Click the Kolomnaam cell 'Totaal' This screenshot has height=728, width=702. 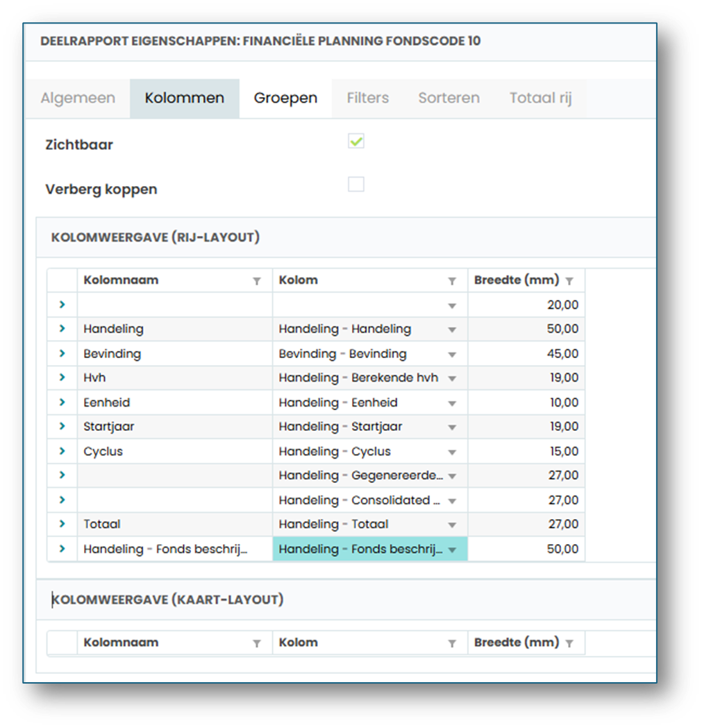175,524
